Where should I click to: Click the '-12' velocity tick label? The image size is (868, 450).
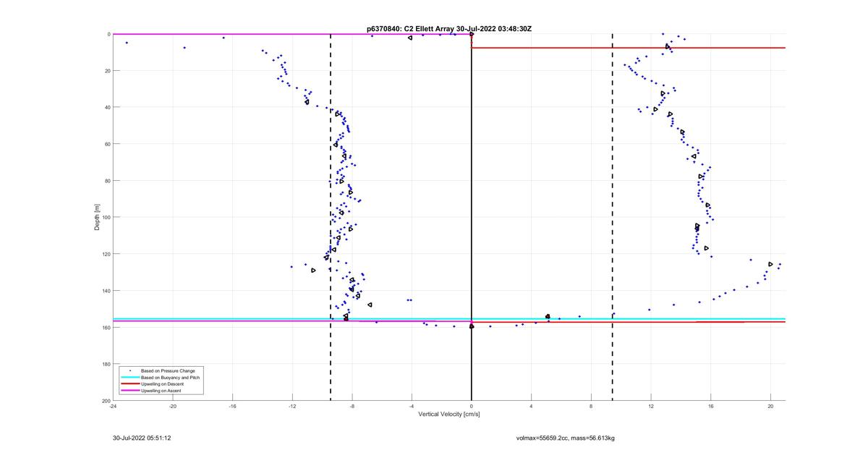pos(292,406)
